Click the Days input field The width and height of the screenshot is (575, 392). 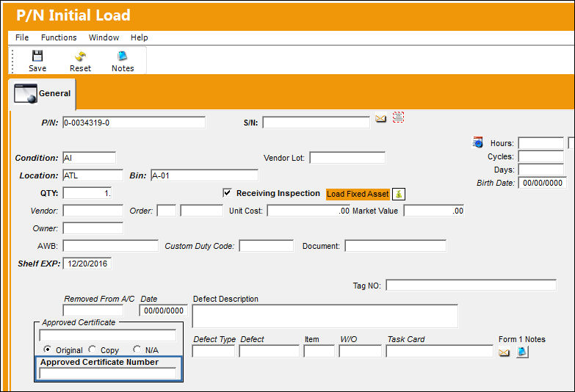pyautogui.click(x=540, y=170)
